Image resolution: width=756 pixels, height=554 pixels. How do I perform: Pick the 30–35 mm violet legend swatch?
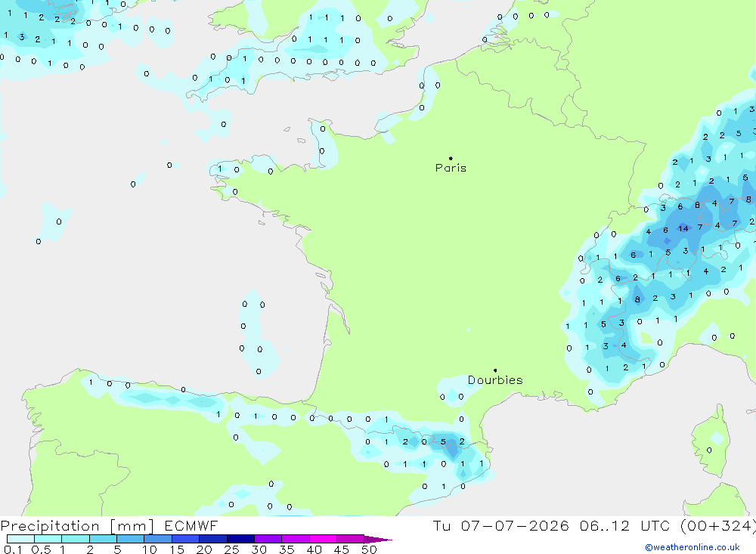click(x=268, y=539)
